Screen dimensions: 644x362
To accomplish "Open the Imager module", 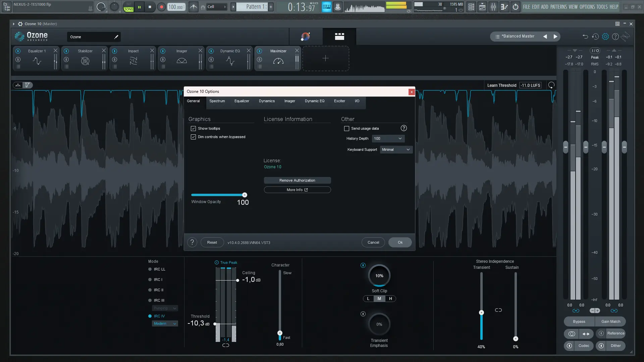I will (x=181, y=51).
